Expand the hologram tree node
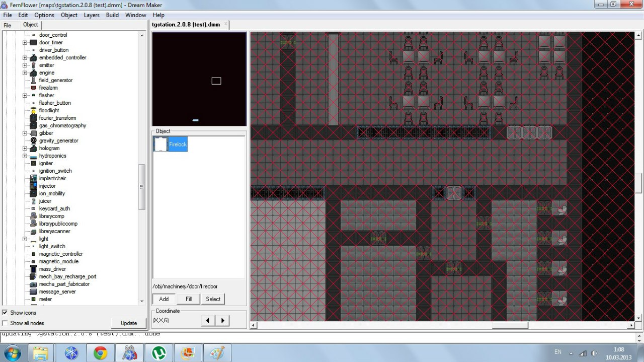The height and width of the screenshot is (362, 644). [x=25, y=149]
